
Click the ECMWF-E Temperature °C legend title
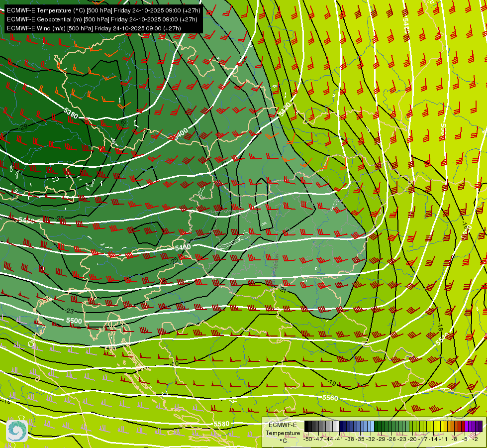283,433
